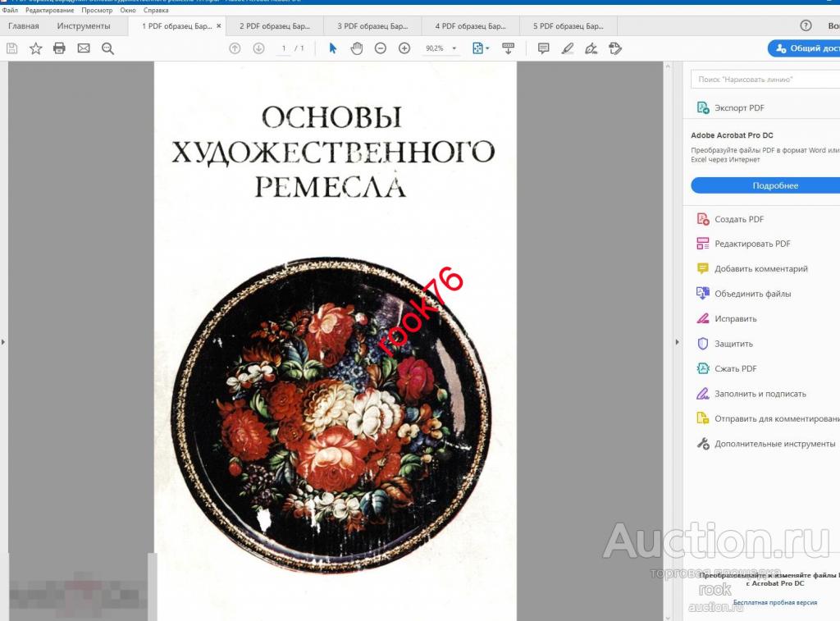840x621 pixels.
Task: Click the bookmark star icon
Action: [35, 48]
